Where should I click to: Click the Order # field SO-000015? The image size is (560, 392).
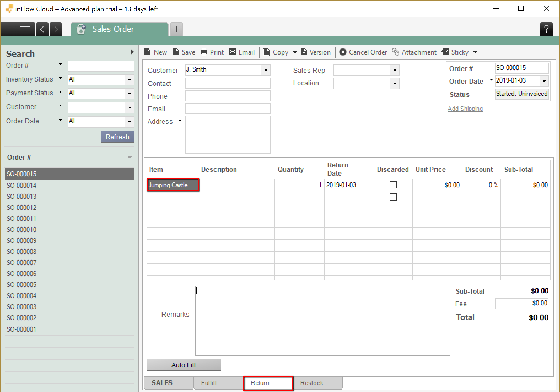tap(522, 68)
